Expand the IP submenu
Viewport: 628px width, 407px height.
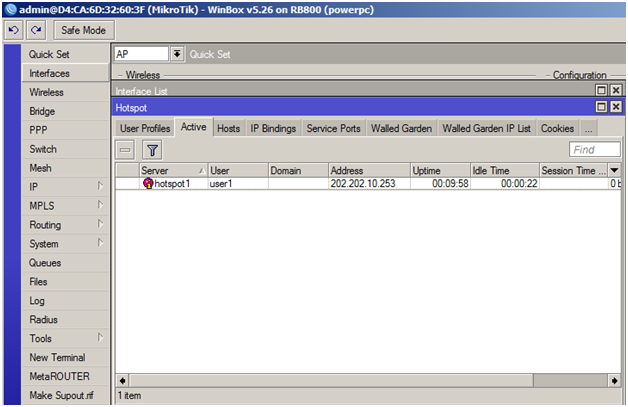click(x=65, y=187)
